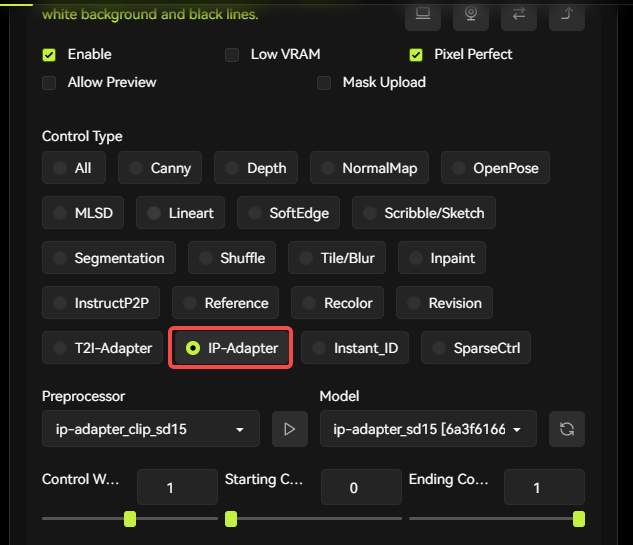Image resolution: width=633 pixels, height=545 pixels.
Task: Select the Revision control type
Action: 444,303
